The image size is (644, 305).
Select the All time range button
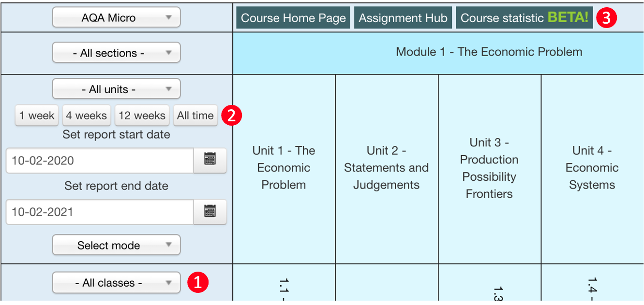point(195,116)
